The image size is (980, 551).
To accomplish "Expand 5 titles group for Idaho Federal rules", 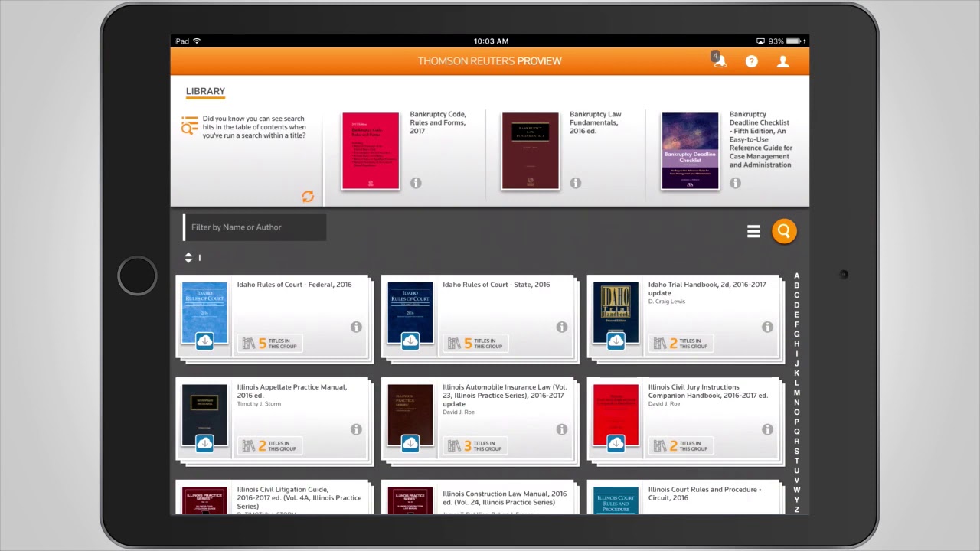I will tap(269, 344).
